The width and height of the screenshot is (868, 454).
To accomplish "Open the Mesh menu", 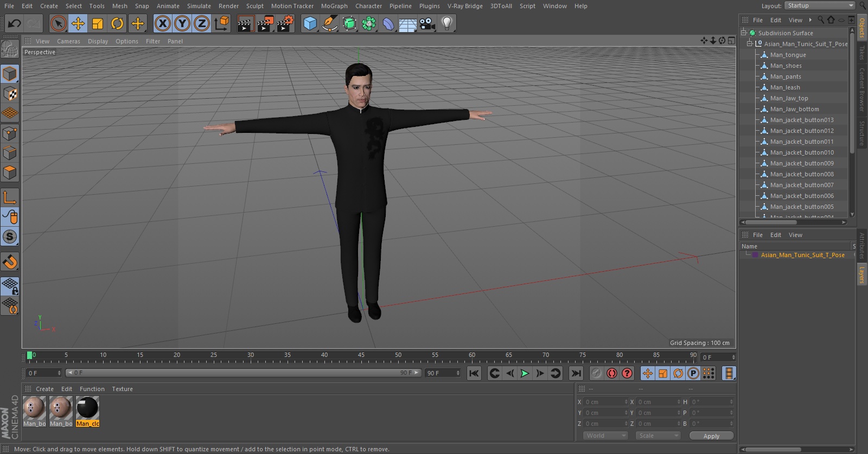I will [x=120, y=6].
